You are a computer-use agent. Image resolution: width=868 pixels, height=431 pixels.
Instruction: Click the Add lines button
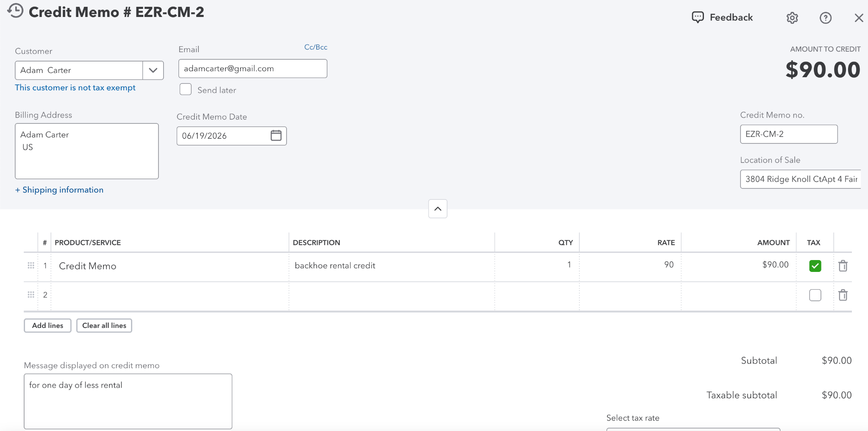tap(47, 325)
